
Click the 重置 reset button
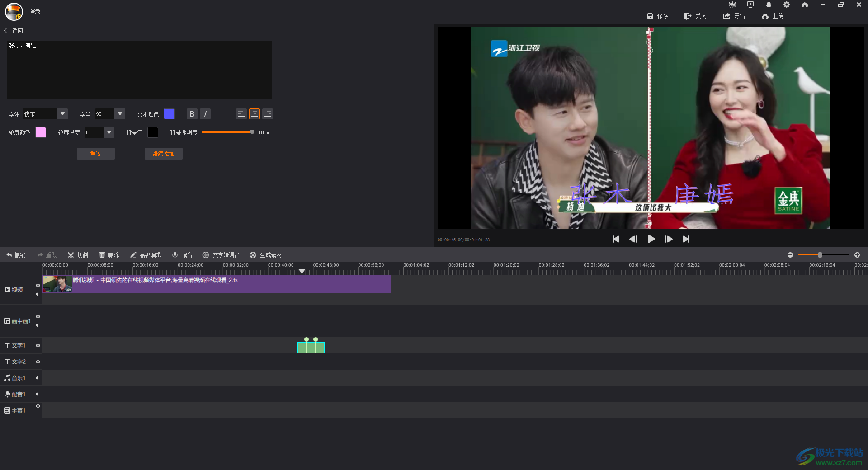pyautogui.click(x=96, y=154)
